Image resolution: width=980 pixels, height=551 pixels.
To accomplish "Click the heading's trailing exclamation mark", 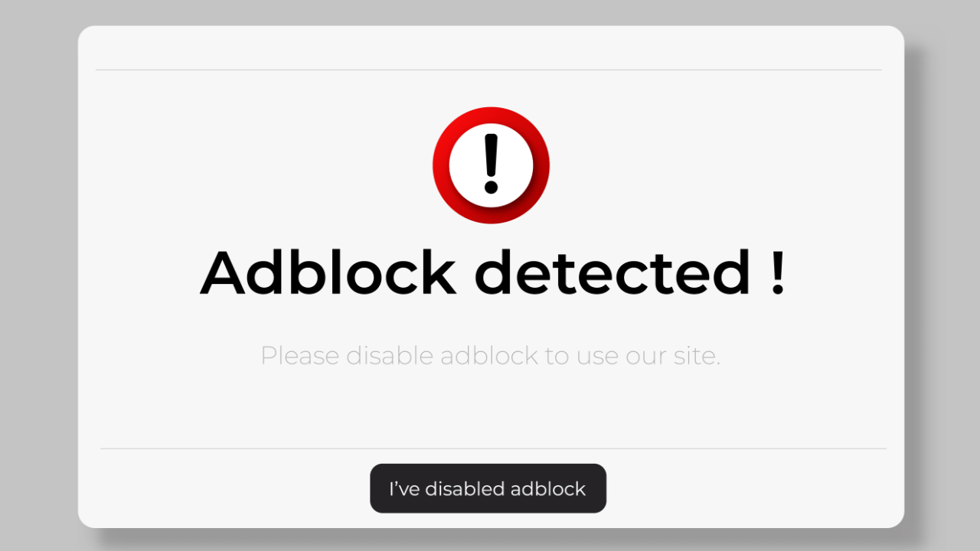I will [778, 273].
